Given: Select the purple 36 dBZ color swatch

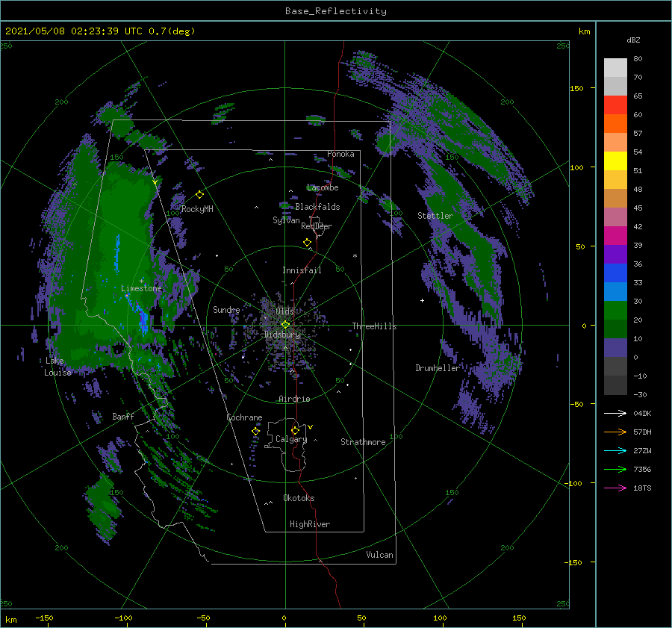Looking at the screenshot, I should tap(615, 254).
